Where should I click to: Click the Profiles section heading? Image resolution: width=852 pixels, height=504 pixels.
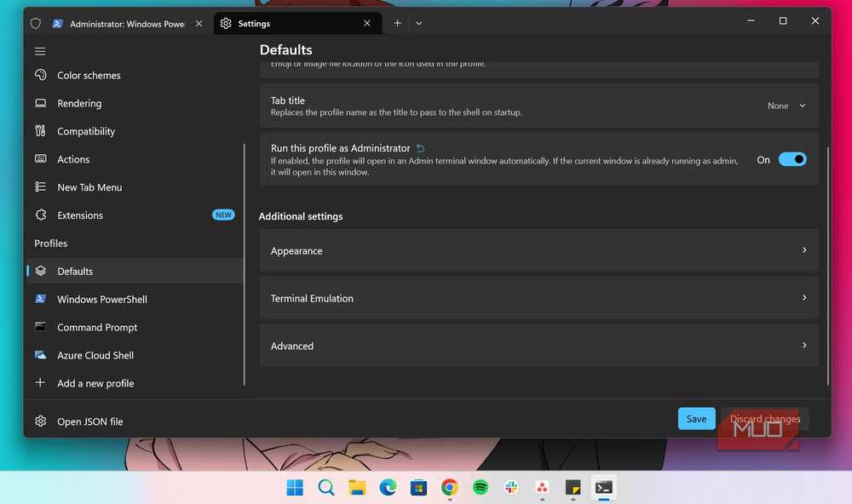(51, 243)
